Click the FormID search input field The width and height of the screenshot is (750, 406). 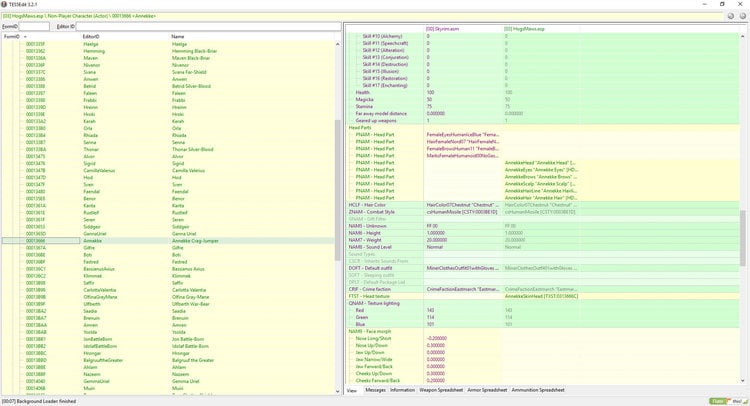pyautogui.click(x=34, y=26)
